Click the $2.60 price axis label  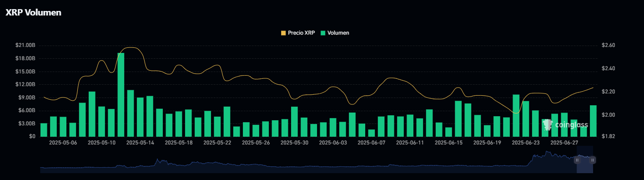pos(608,46)
